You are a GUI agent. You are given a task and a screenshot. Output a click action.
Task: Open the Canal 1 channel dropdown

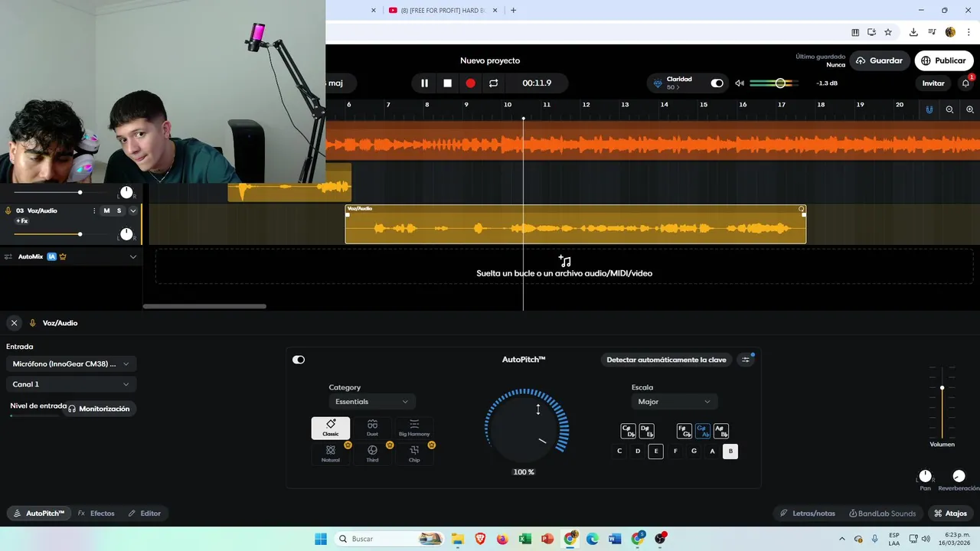tap(71, 384)
